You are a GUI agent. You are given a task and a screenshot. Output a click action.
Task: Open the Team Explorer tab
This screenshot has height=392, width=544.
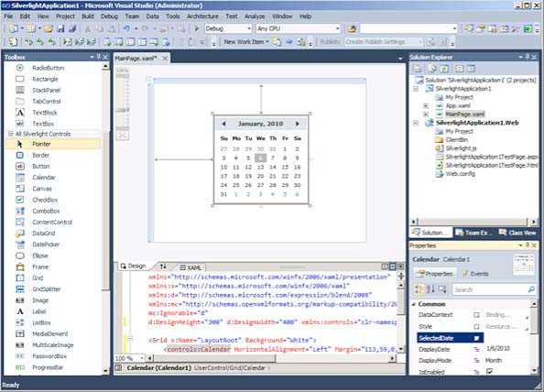tap(473, 233)
